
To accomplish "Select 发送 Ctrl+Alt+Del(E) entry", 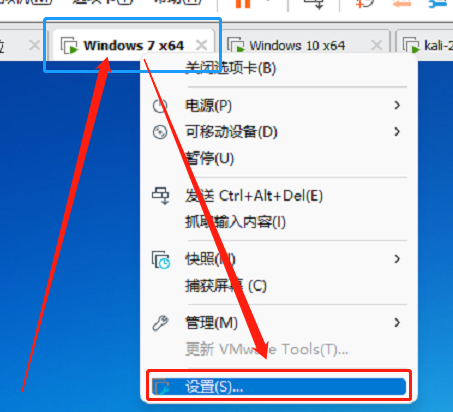I will 254,196.
